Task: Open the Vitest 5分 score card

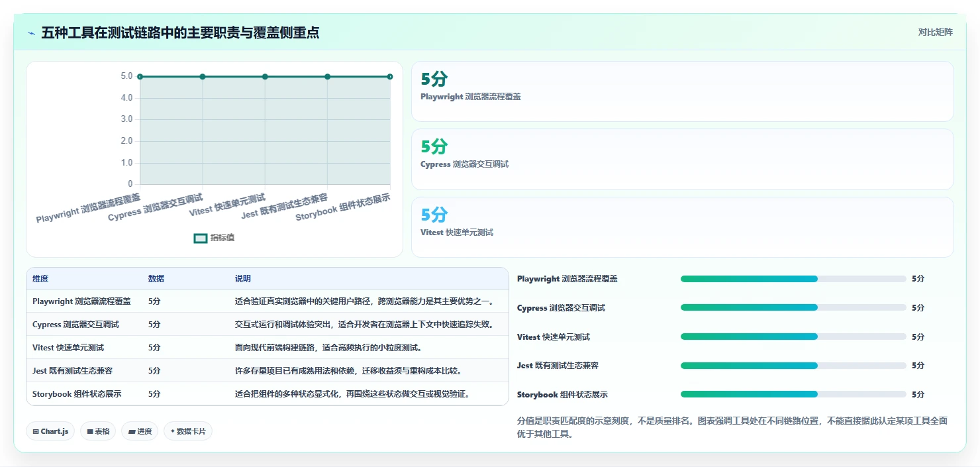Action: [683, 227]
